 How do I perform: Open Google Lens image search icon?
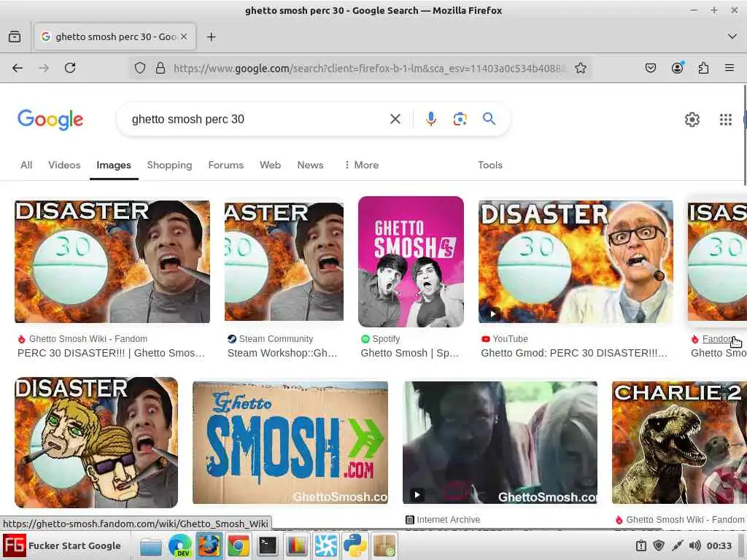460,119
